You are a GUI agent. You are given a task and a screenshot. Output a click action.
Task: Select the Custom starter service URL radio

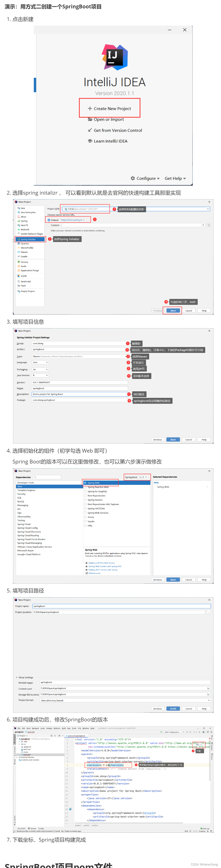pyautogui.click(x=49, y=225)
